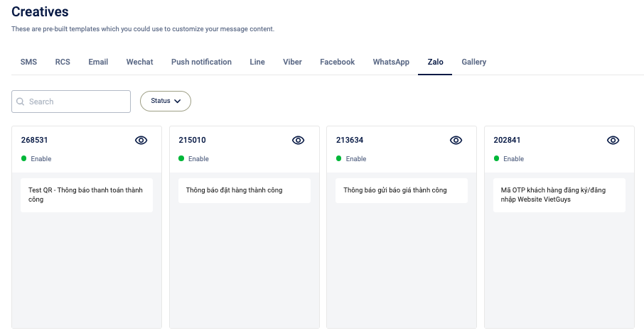Open the Push notification tab
Viewport: 644px width, 333px height.
(201, 62)
